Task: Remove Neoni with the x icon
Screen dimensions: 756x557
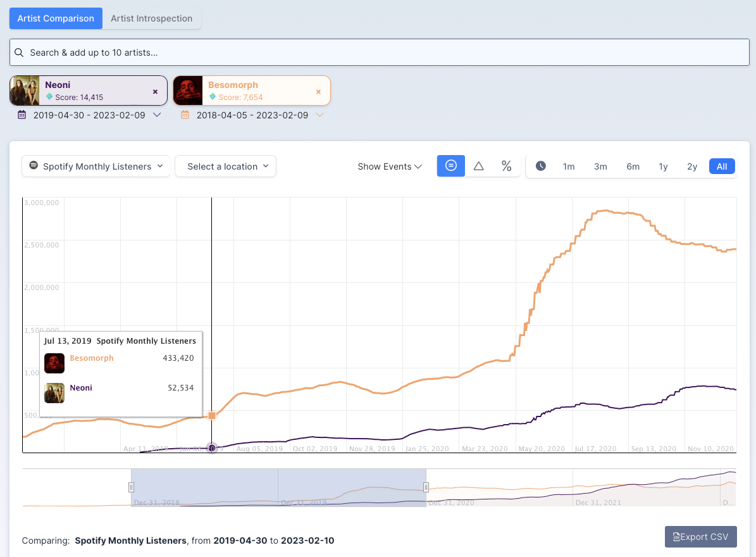Action: [x=155, y=91]
